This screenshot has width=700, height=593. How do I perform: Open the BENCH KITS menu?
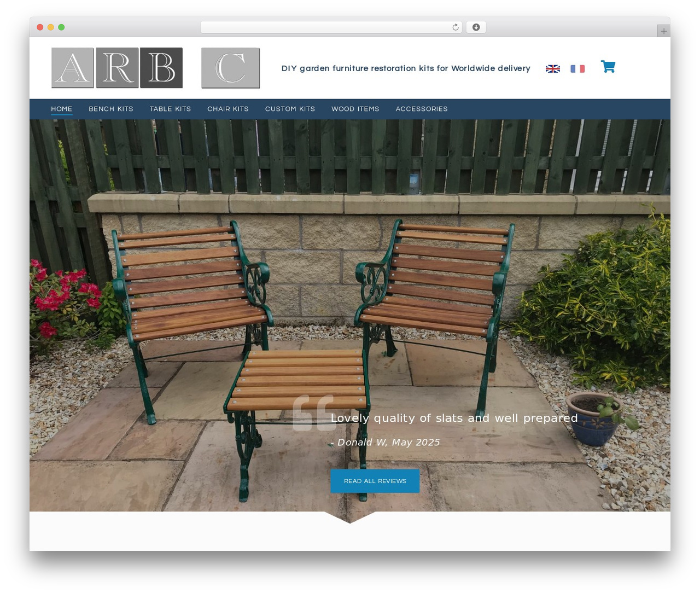coord(111,109)
